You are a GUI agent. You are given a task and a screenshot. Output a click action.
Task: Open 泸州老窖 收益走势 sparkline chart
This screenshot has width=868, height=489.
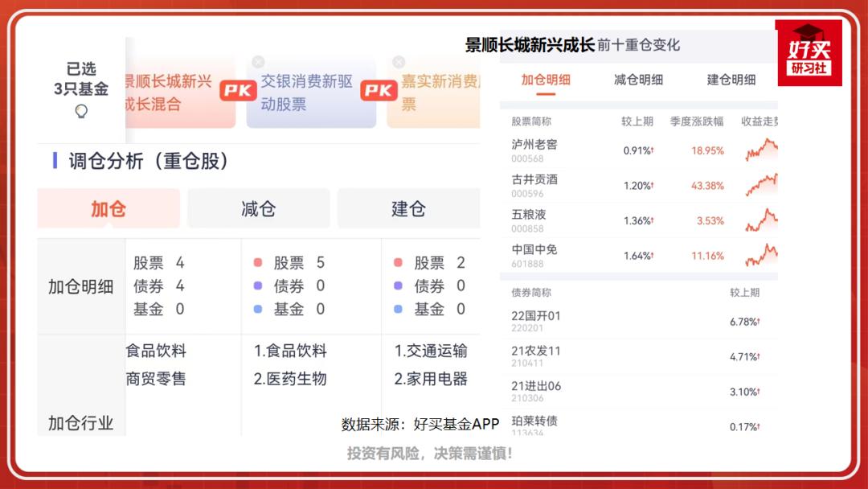(x=760, y=150)
